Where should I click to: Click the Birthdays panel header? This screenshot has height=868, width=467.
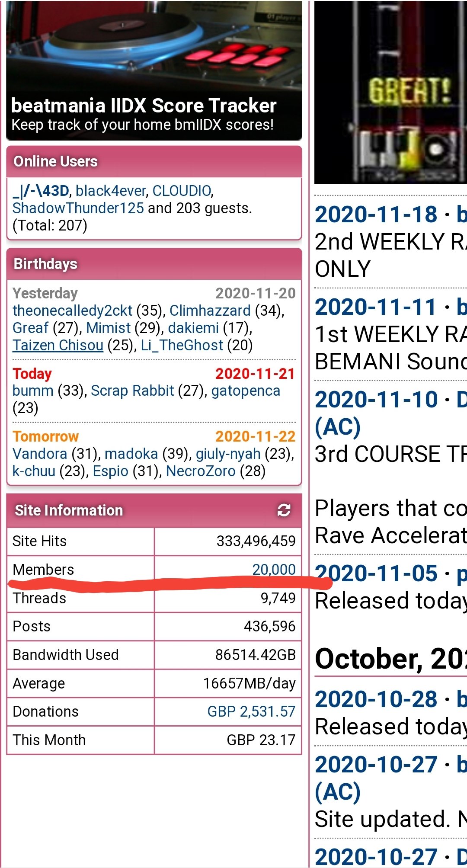[x=154, y=264]
